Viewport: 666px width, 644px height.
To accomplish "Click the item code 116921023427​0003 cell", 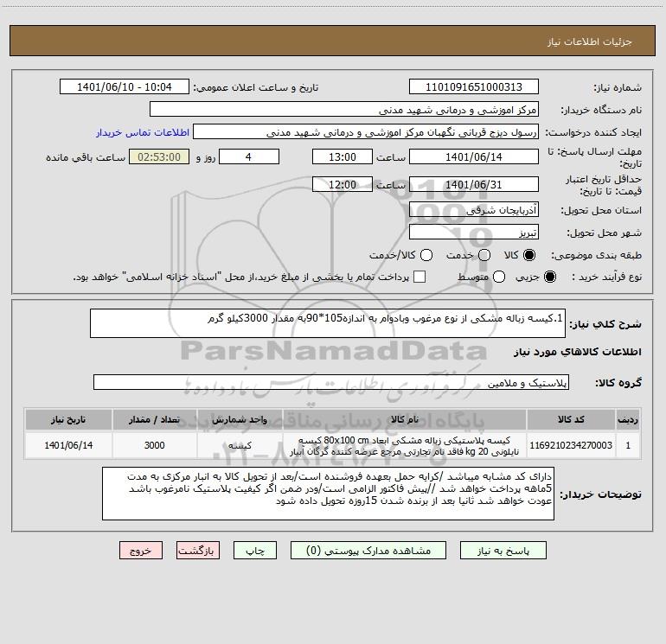I will (x=571, y=445).
